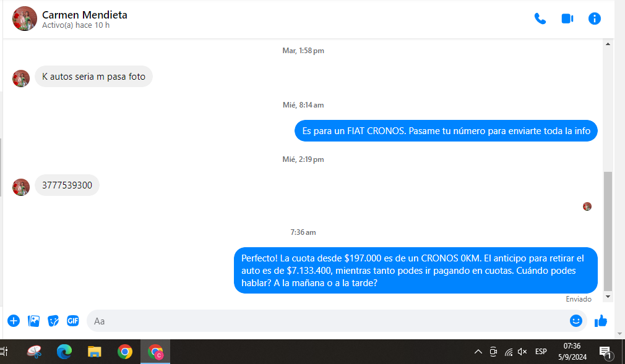Click the chat scrollbar down arrow
This screenshot has width=625, height=364.
(608, 297)
